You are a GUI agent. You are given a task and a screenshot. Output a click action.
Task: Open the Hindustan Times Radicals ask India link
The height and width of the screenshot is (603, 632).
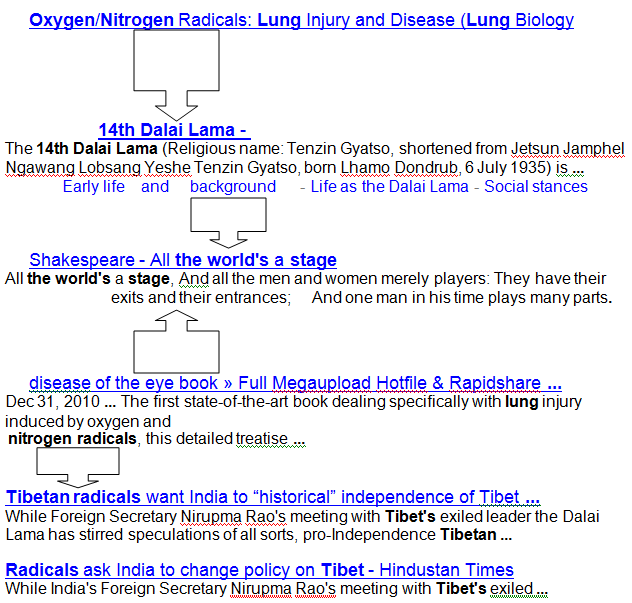[260, 569]
